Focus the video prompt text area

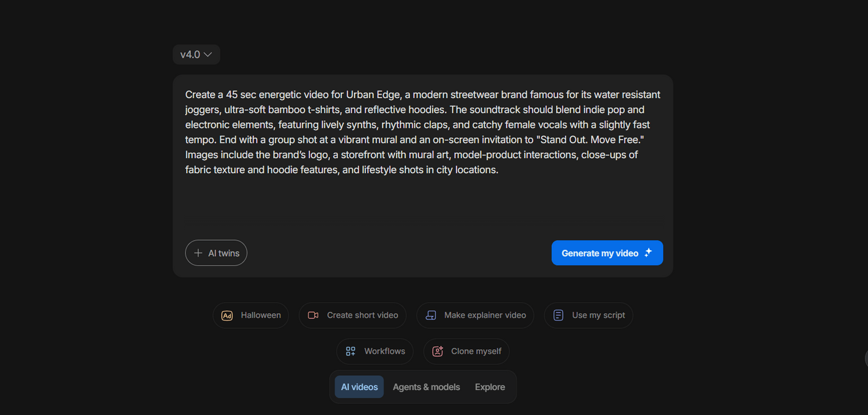[423, 199]
